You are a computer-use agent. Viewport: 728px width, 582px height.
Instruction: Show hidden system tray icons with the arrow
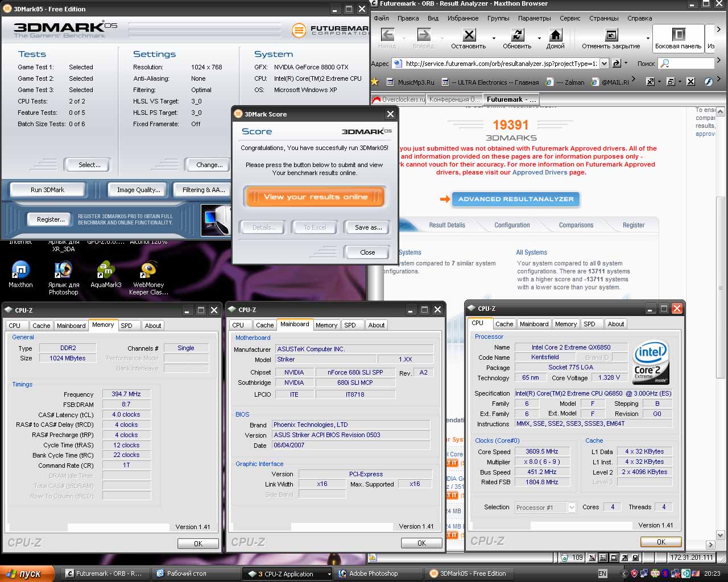tap(624, 573)
